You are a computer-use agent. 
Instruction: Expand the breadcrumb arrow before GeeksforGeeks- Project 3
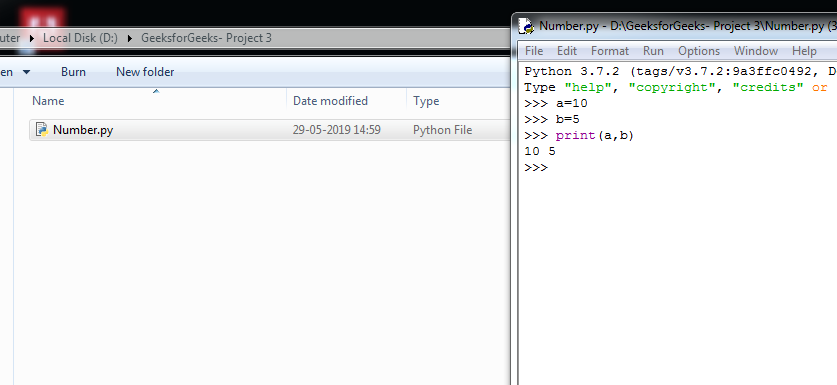pos(130,38)
